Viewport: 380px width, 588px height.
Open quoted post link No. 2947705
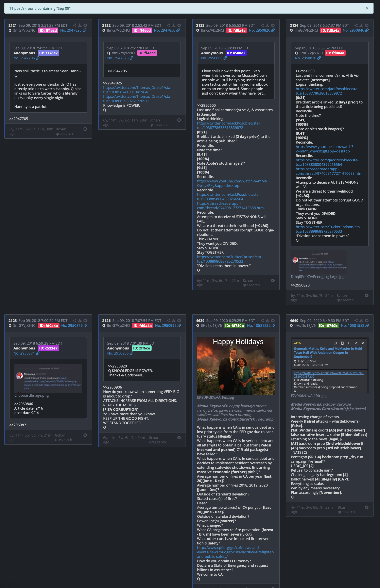click(x=24, y=58)
